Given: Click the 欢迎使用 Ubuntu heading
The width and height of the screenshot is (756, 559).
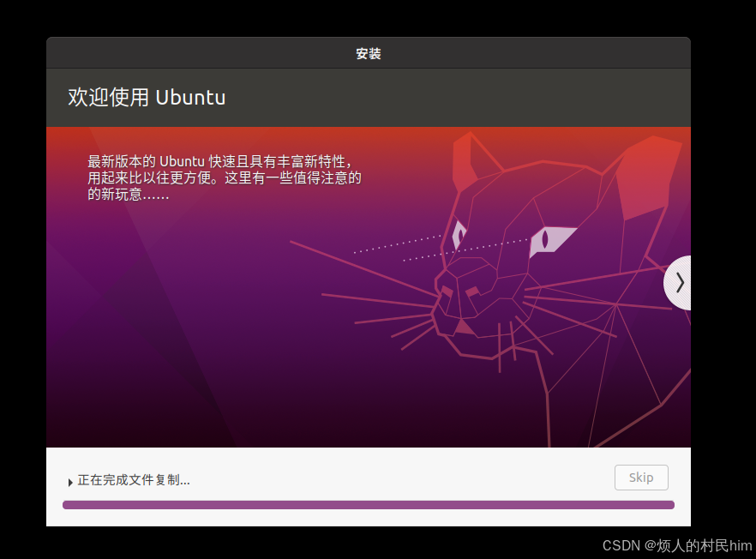Looking at the screenshot, I should [x=147, y=98].
